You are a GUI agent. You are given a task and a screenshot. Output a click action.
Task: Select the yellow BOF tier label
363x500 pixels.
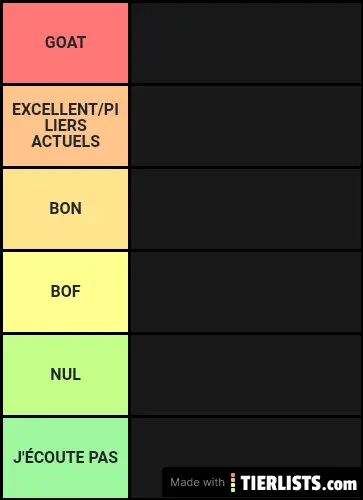pyautogui.click(x=65, y=292)
